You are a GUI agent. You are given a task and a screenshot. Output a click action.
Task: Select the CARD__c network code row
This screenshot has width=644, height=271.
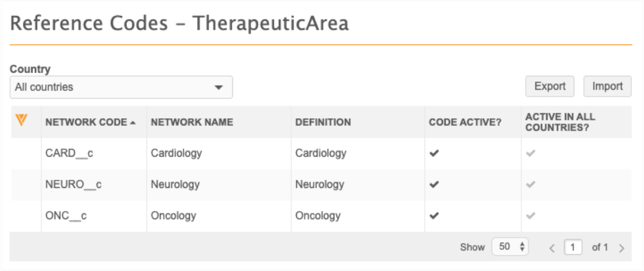69,153
